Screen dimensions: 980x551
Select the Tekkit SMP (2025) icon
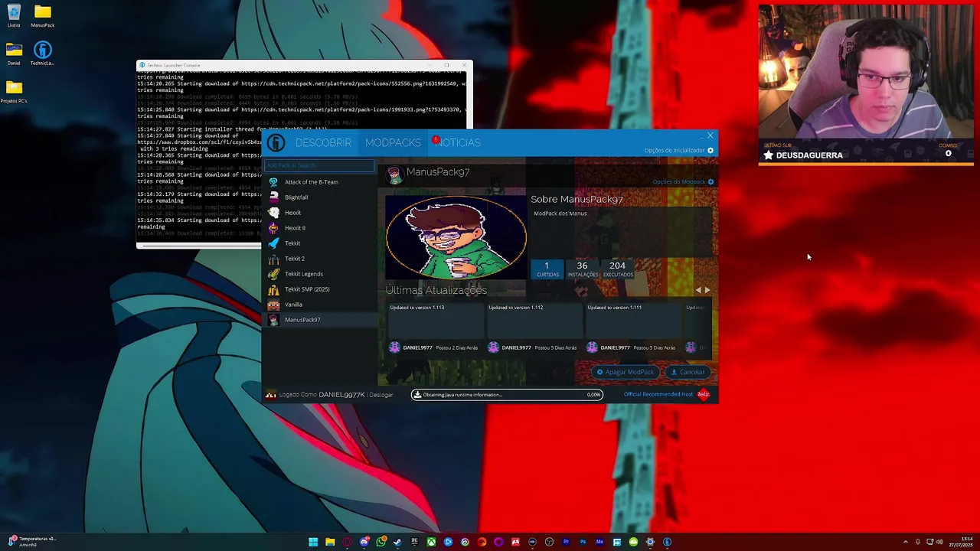coord(273,289)
